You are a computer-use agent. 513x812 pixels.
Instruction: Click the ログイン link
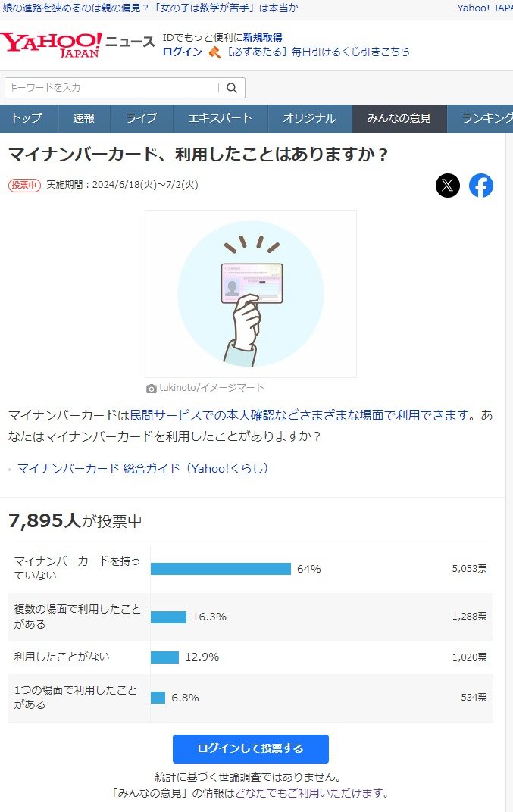click(x=183, y=52)
